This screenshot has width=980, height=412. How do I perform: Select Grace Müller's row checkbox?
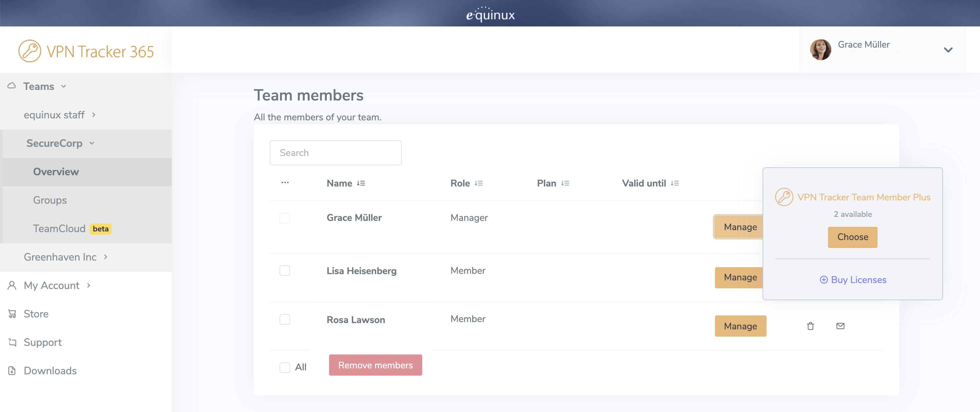click(284, 218)
